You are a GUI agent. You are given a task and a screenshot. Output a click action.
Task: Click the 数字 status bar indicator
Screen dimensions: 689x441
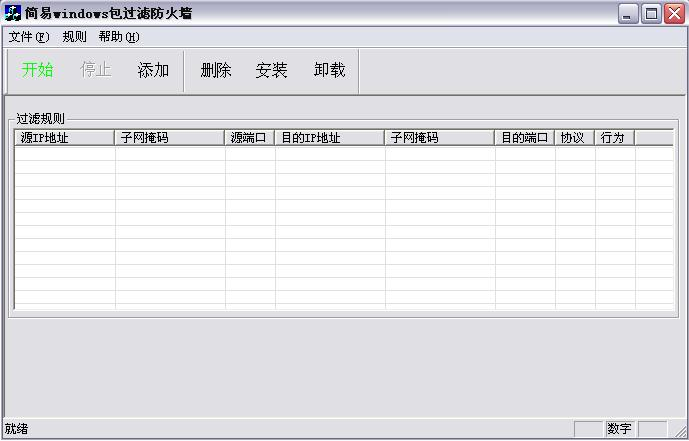point(619,429)
